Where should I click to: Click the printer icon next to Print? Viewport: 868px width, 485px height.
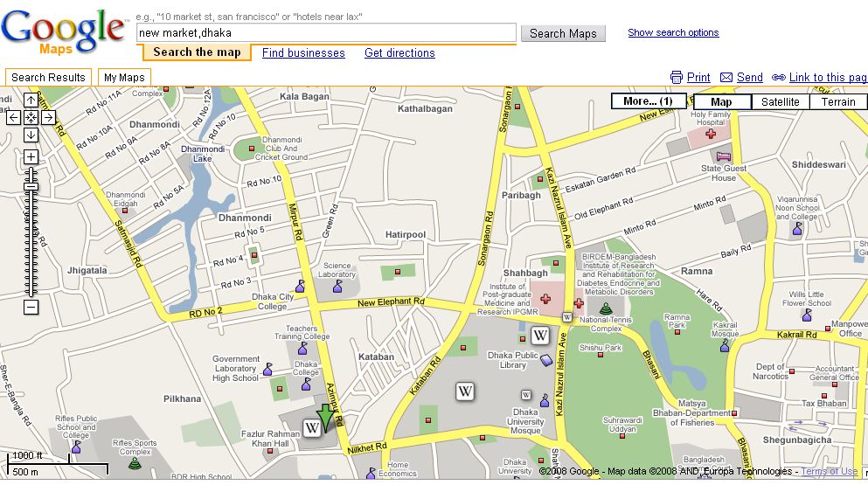coord(676,78)
